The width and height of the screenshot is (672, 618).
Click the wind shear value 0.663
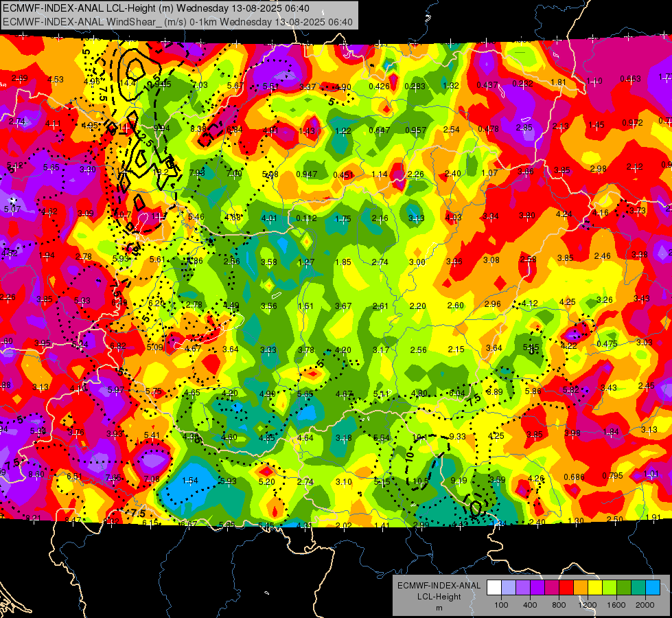630,78
